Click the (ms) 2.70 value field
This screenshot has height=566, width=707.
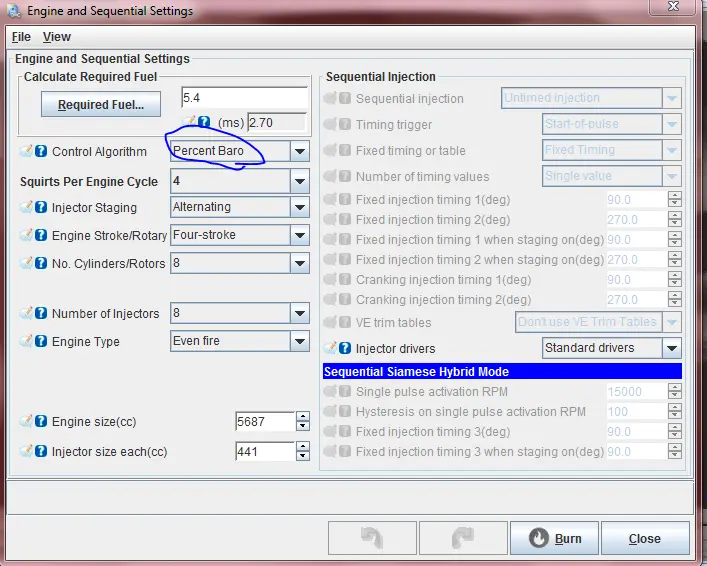coord(277,123)
